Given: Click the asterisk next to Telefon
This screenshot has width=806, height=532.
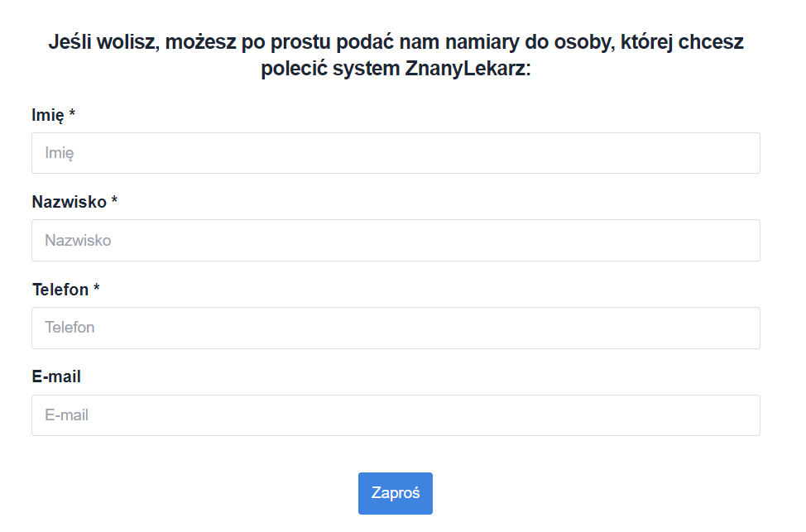Looking at the screenshot, I should (x=98, y=289).
